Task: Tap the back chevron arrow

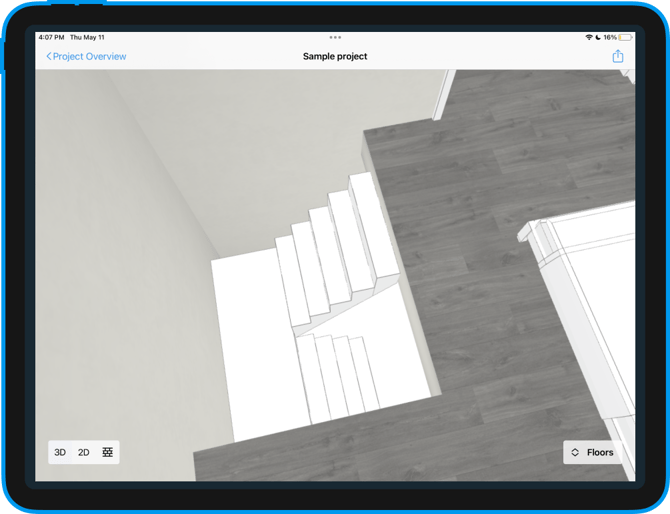Action: (x=49, y=57)
